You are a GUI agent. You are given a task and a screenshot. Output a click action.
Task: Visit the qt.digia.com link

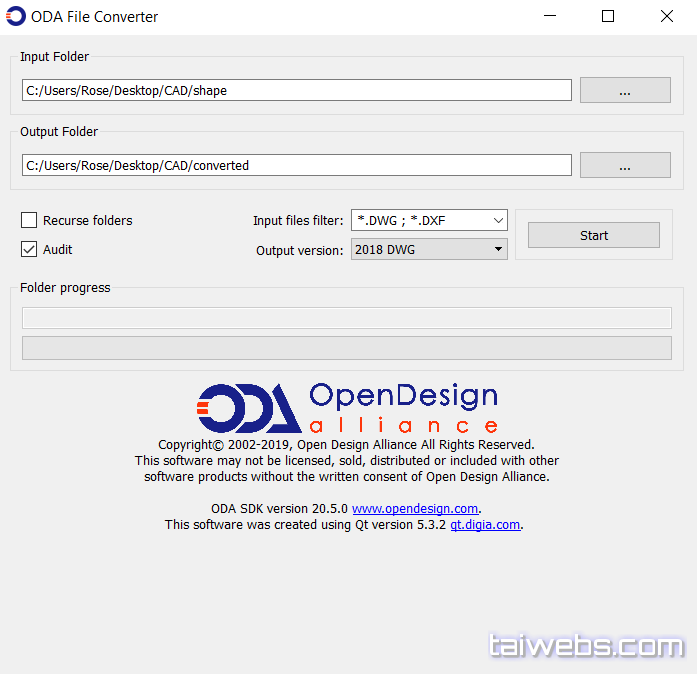point(485,525)
